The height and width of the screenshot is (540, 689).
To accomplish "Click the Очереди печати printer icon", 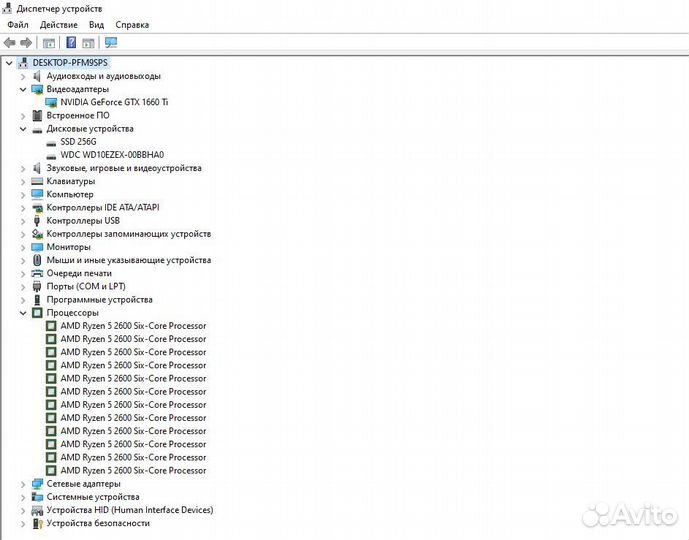I will 38,273.
